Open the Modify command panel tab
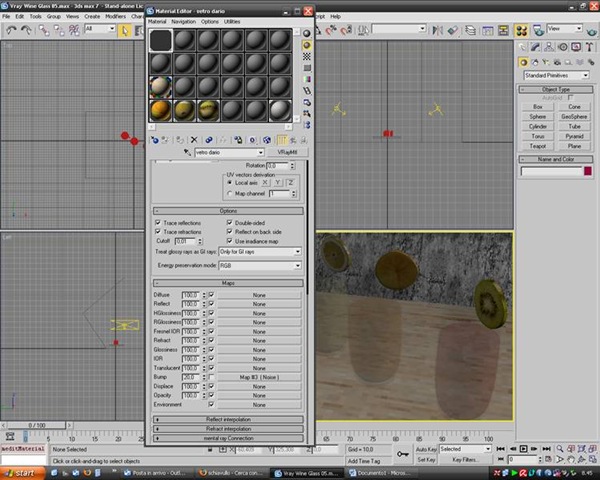Viewport: 600px width, 480px height. (535, 47)
